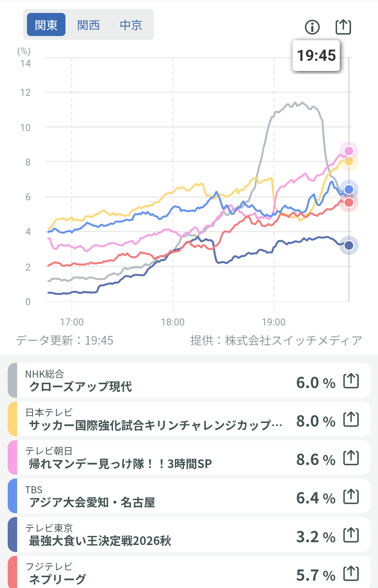
Task: Share the 日本テレビ soccer program rating
Action: (351, 420)
